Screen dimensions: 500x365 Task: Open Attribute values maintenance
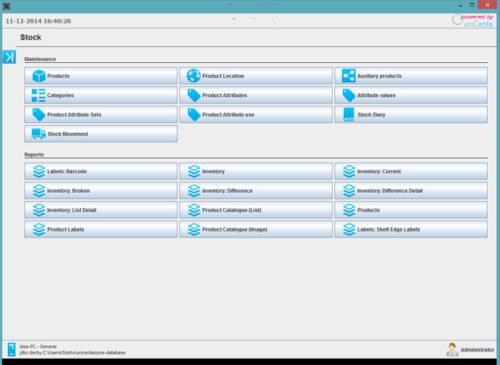click(411, 95)
